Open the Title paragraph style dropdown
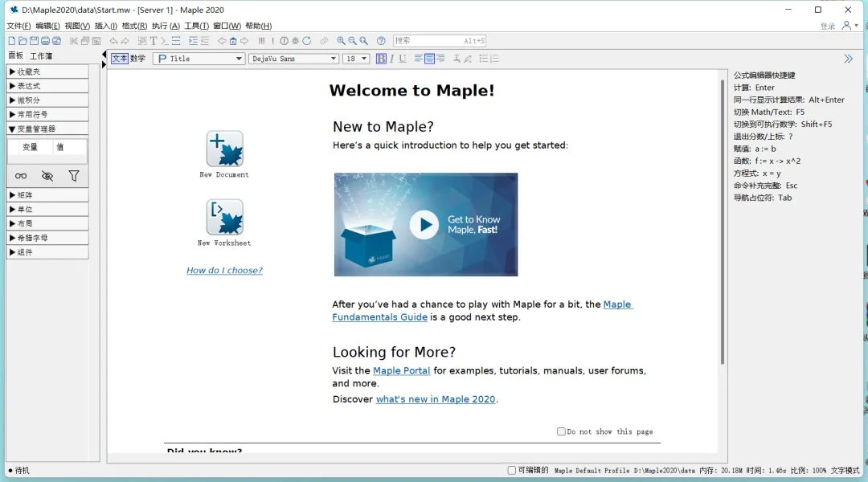Viewport: 868px width, 482px height. 199,59
